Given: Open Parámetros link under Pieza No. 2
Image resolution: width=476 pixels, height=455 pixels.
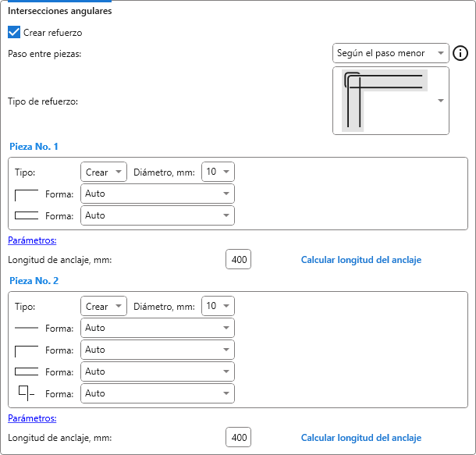Looking at the screenshot, I should (32, 418).
